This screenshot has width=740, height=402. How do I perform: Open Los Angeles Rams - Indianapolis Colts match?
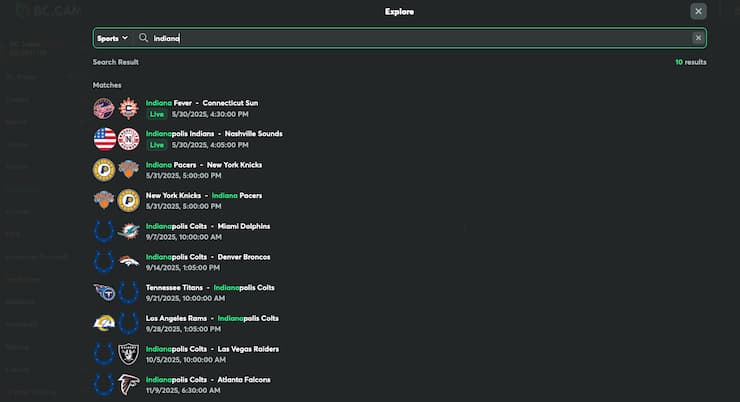click(x=212, y=318)
